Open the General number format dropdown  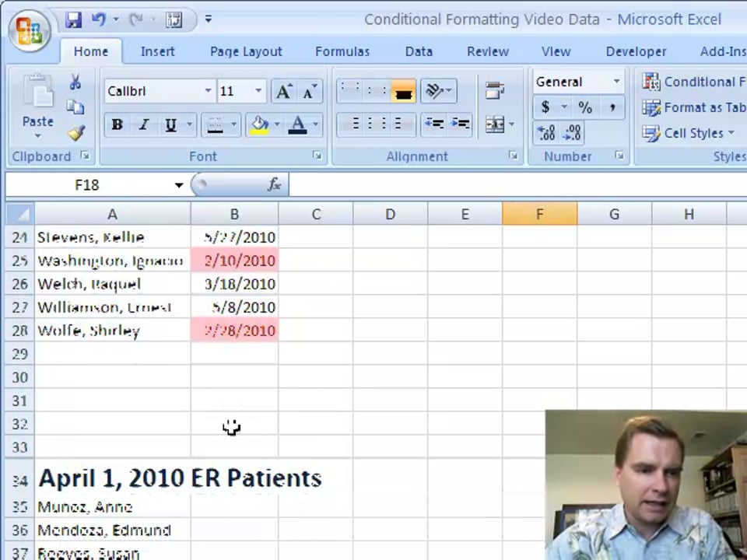pyautogui.click(x=616, y=82)
